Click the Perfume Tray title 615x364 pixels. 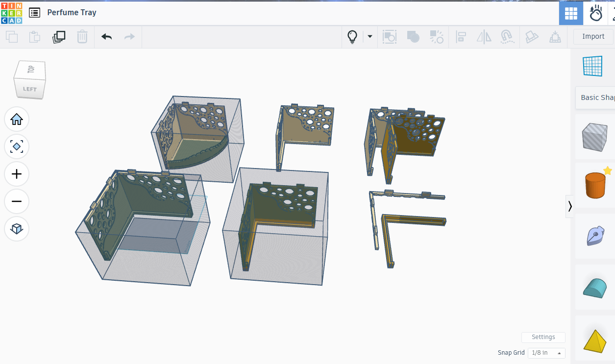pyautogui.click(x=72, y=13)
